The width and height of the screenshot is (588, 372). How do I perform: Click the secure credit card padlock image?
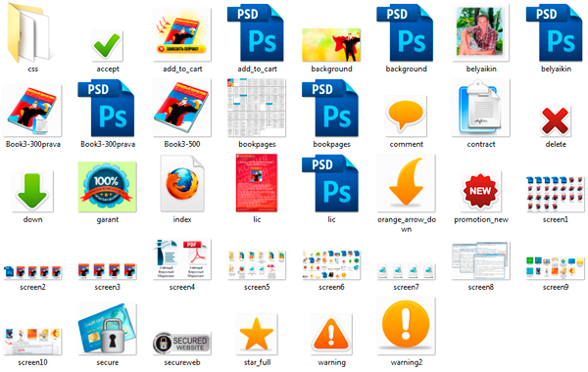(107, 329)
